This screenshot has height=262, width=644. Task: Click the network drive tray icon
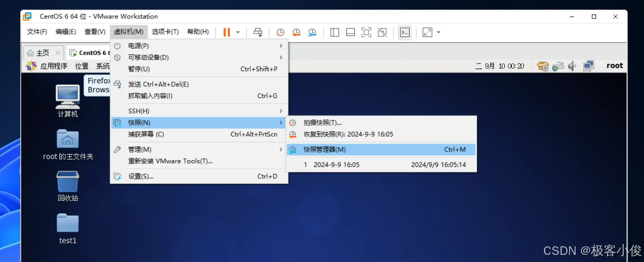(558, 66)
